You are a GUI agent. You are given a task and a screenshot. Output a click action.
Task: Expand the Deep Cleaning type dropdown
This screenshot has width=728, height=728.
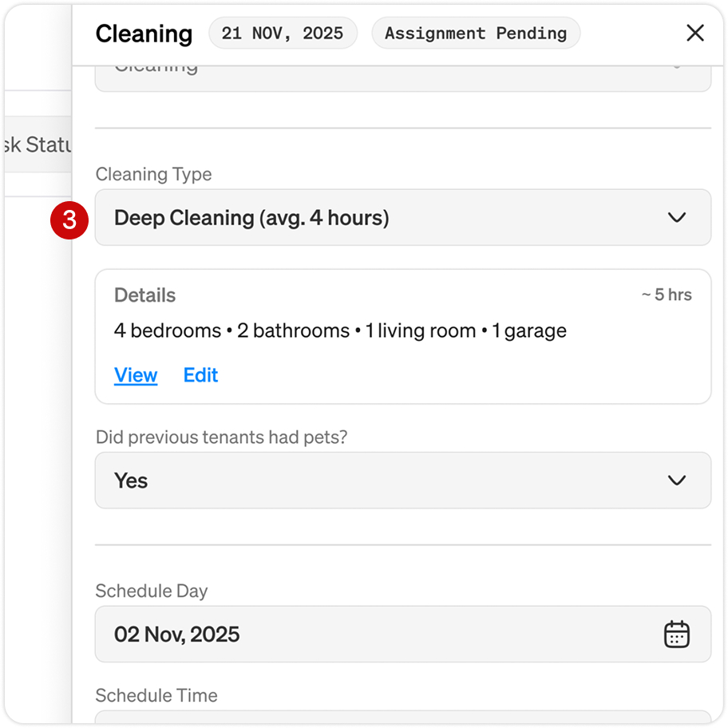pos(402,217)
